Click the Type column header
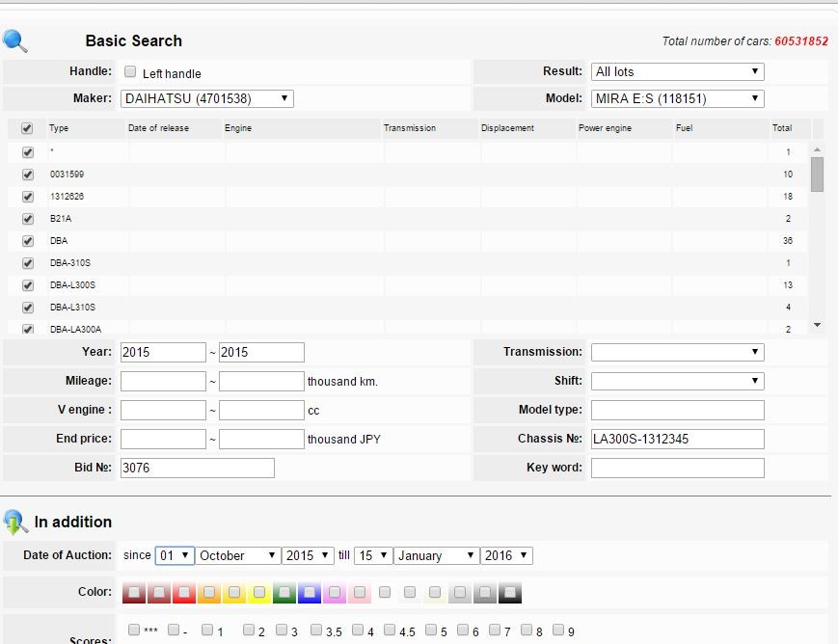 59,128
